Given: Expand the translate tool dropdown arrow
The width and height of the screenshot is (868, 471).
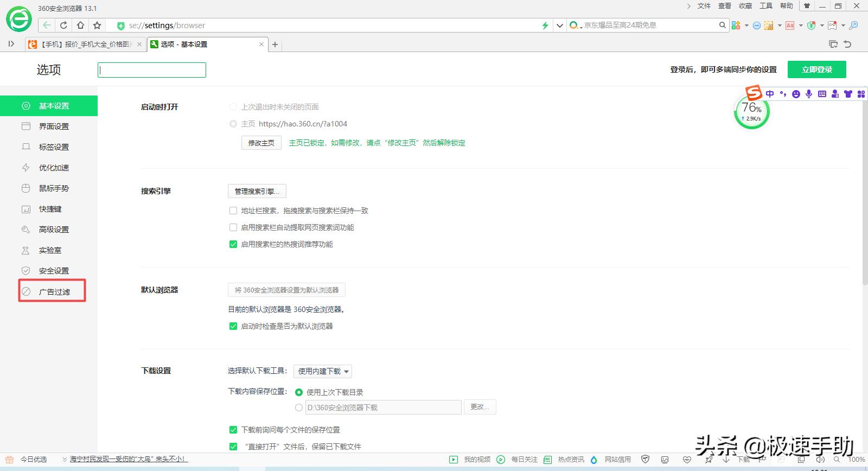Looking at the screenshot, I should [801, 26].
